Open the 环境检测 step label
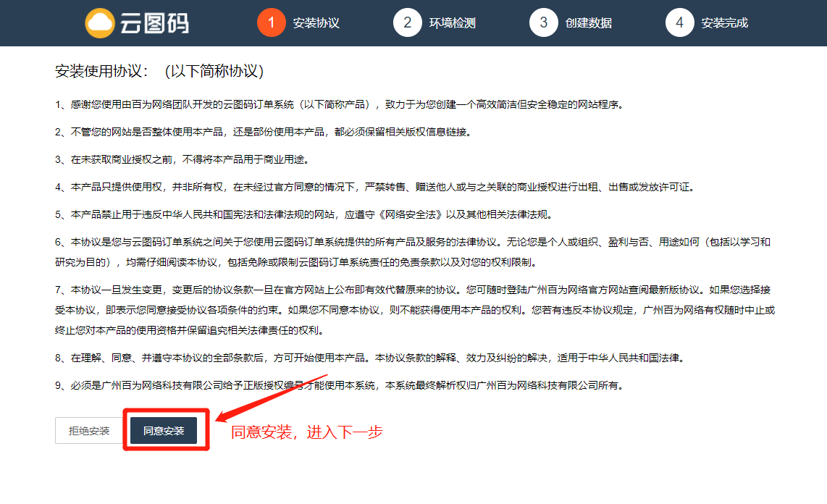 click(453, 23)
